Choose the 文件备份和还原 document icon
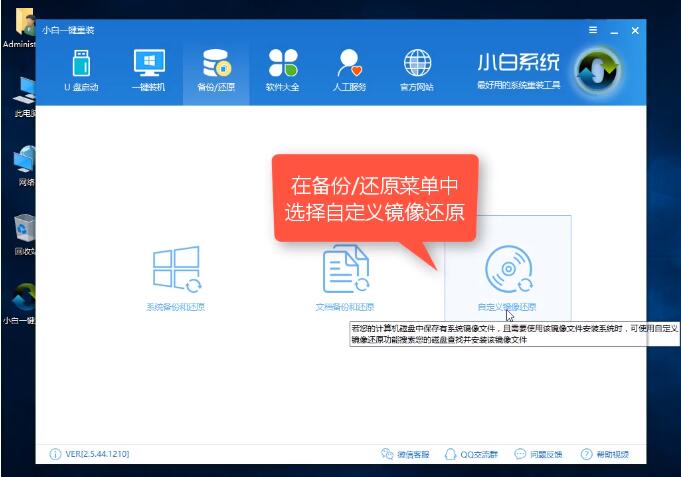This screenshot has height=477, width=681. coord(345,270)
